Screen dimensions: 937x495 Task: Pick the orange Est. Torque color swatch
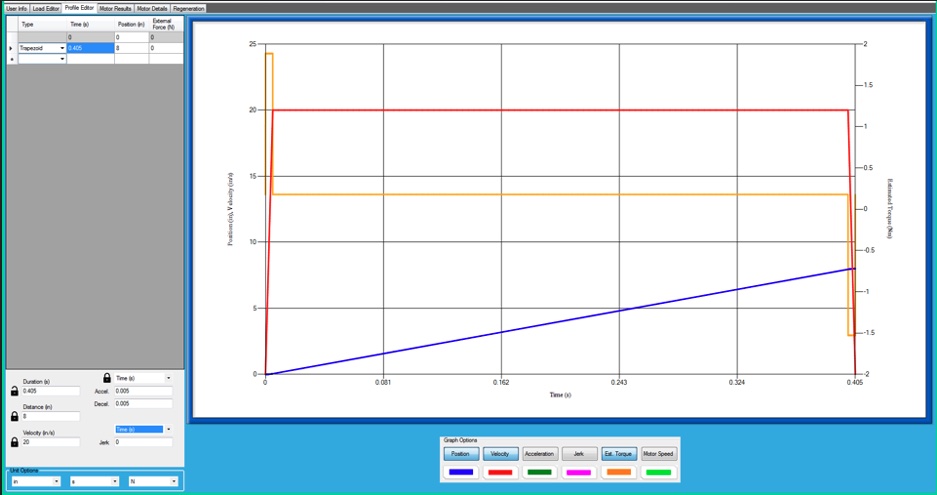(619, 472)
